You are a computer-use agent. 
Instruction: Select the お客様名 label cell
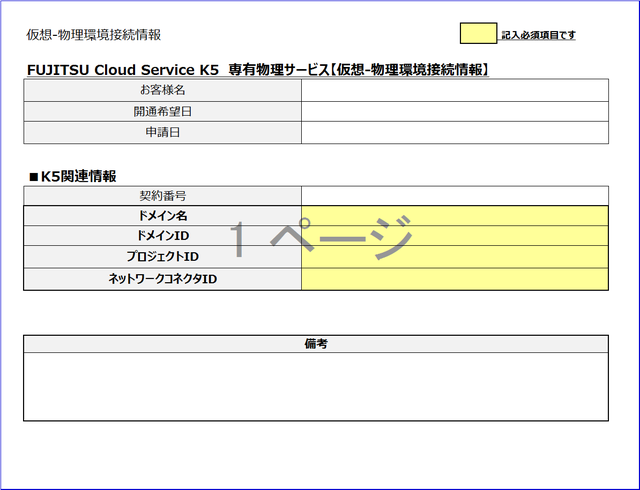point(162,90)
